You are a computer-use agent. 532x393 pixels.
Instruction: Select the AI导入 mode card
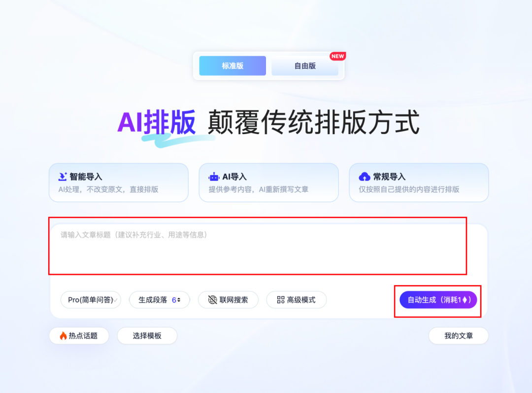(269, 182)
